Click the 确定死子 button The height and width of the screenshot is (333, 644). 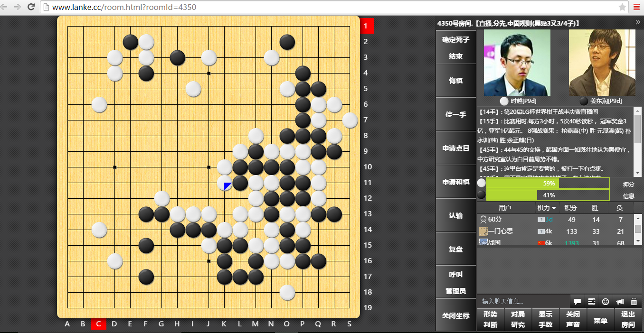[456, 40]
